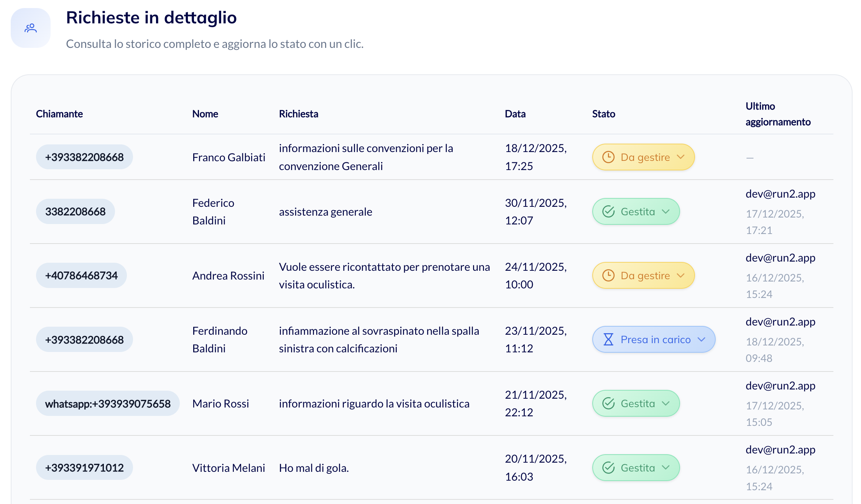Click the checkmark icon in Federico Baldini's Gestita badge
861x504 pixels.
tap(608, 211)
